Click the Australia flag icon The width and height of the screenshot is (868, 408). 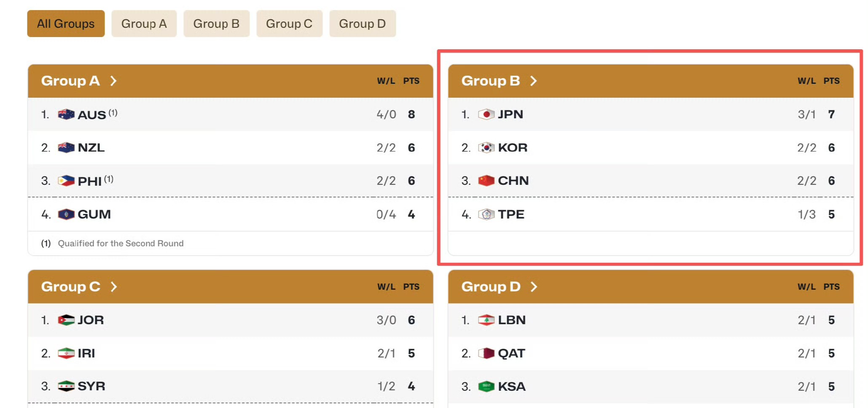[66, 115]
